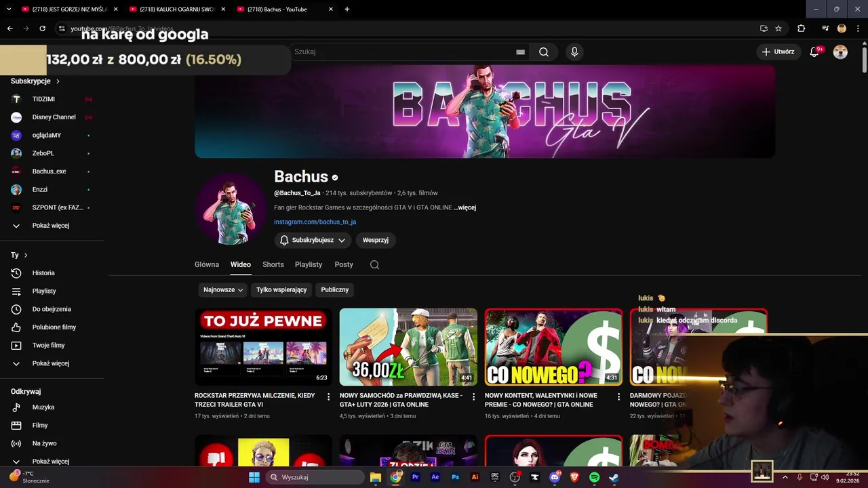Play 36,00 ZŁ car video thumbnail
The width and height of the screenshot is (868, 488).
(x=408, y=347)
